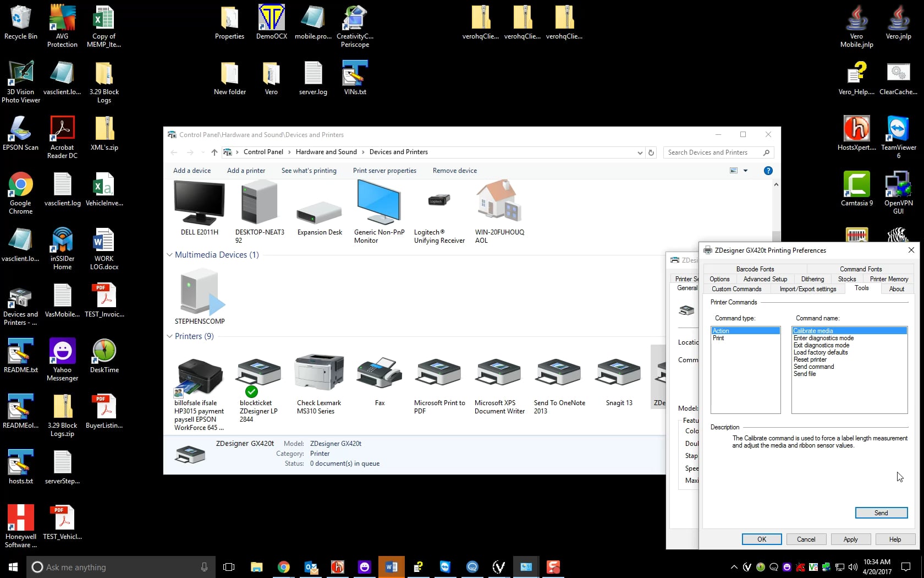Open Task View on the taskbar

click(228, 566)
